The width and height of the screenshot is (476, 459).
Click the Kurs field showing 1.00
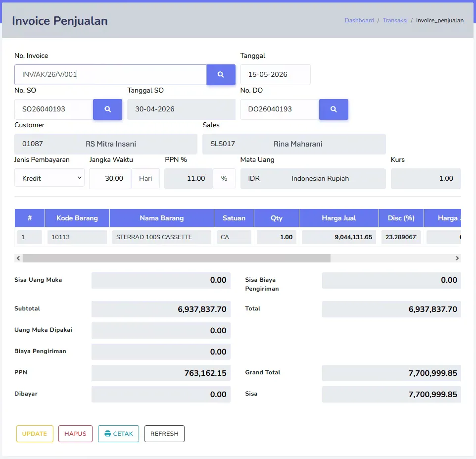coord(426,178)
